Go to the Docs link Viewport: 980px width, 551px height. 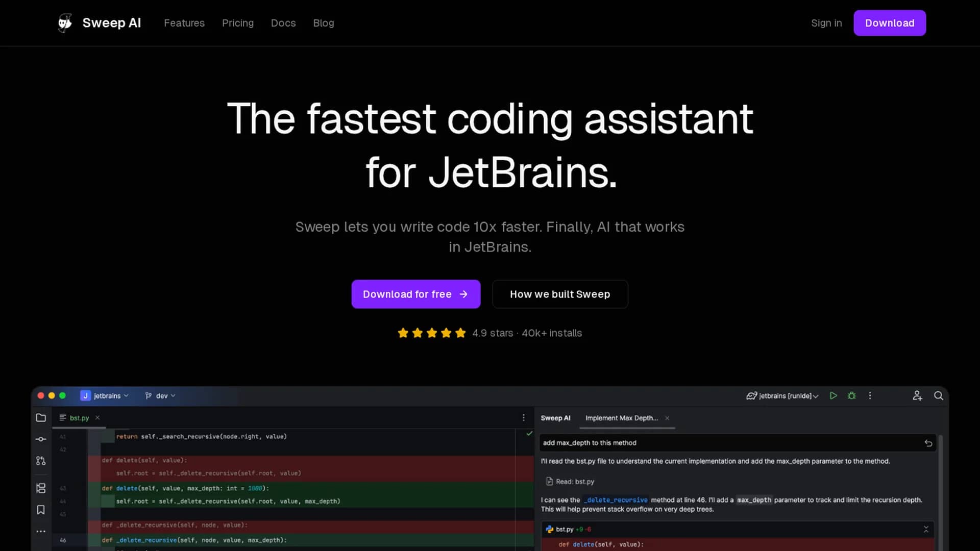click(283, 23)
